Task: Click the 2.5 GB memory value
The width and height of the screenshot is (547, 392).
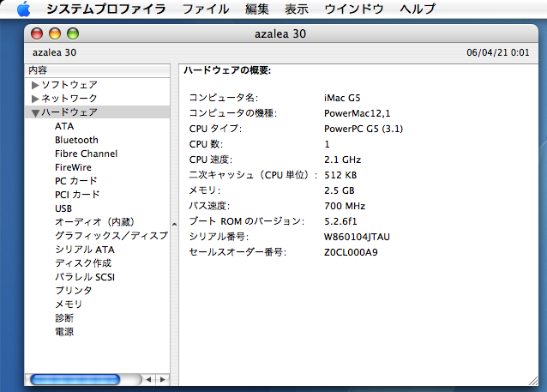Action: [339, 190]
